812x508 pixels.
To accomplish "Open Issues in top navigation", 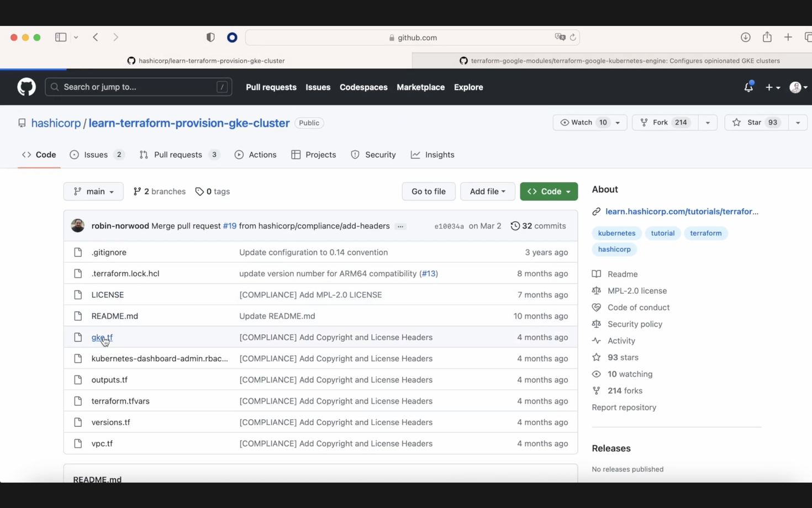I will [318, 87].
